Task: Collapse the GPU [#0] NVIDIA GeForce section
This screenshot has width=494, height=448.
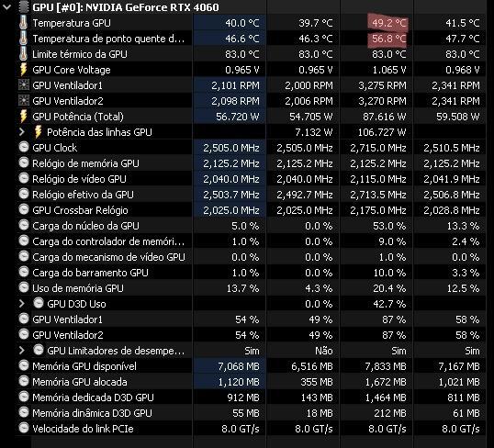Action: coord(7,7)
